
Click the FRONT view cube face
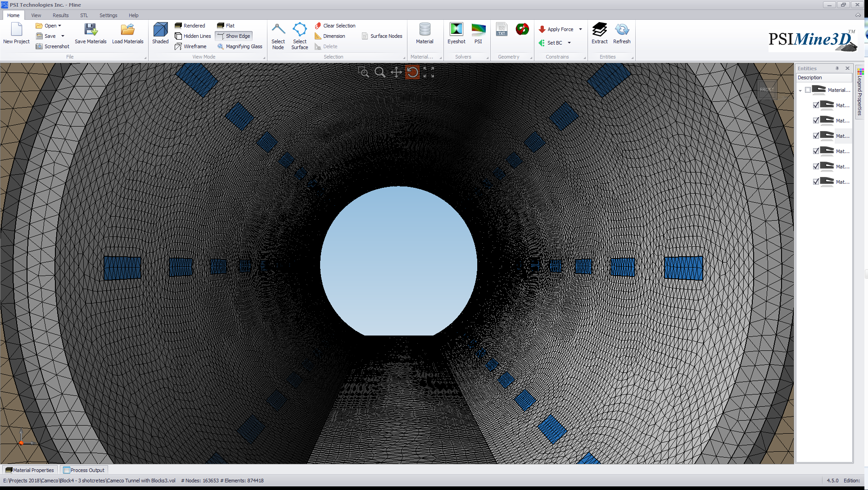tap(766, 90)
